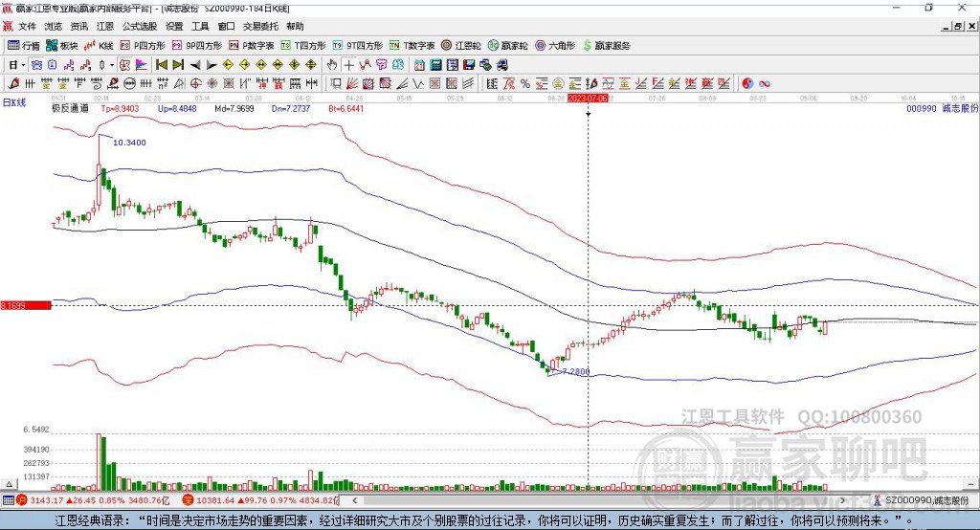
Task: Step chart left with black arrow
Action: click(195, 65)
